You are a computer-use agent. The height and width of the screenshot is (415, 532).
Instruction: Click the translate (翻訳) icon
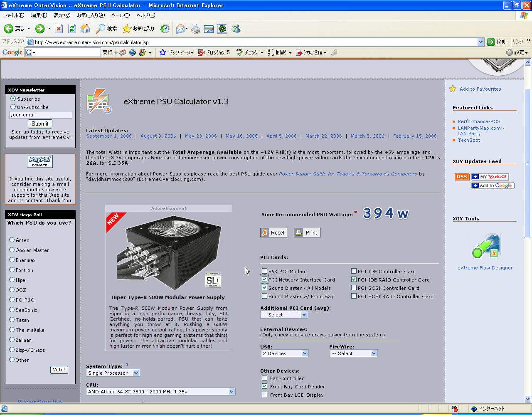[271, 52]
